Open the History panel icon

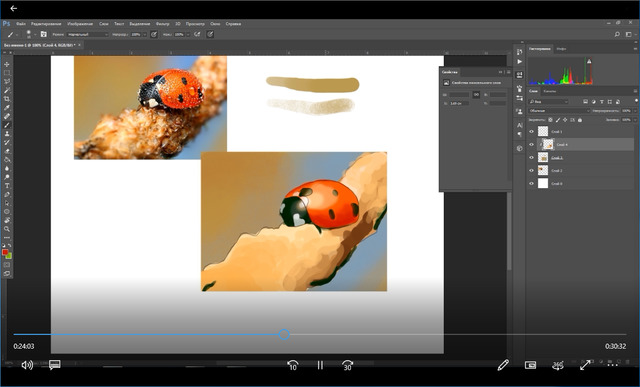pyautogui.click(x=519, y=52)
